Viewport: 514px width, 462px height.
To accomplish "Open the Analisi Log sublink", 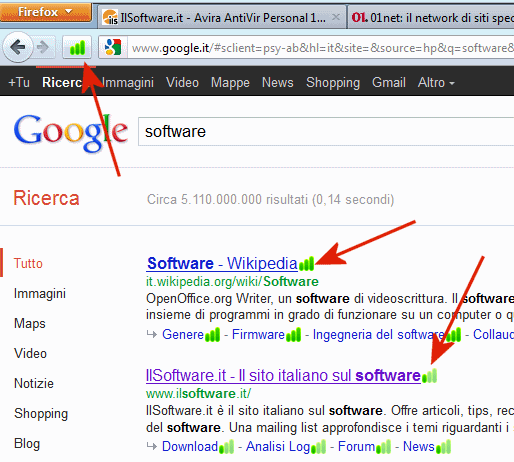I will [x=278, y=446].
